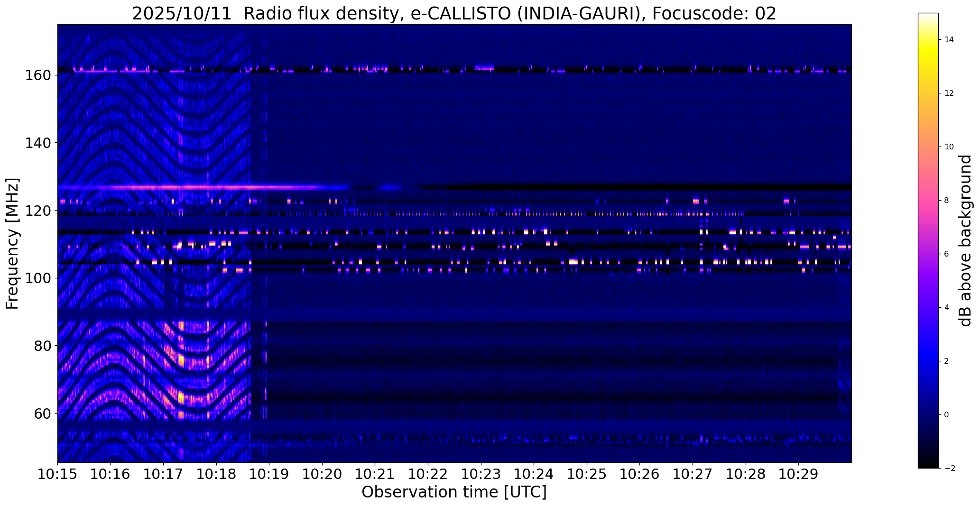Screen dimensions: 980x506
Task: Pick the 10:26 x-axis tick label
Action: click(x=640, y=474)
